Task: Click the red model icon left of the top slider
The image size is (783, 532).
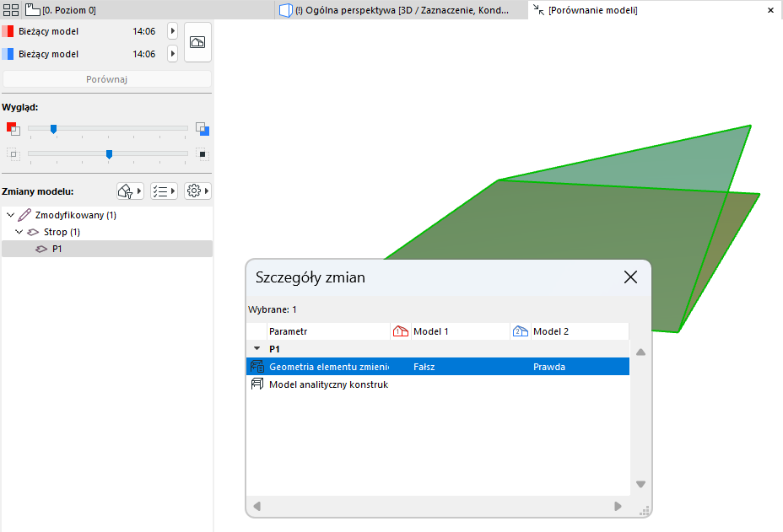Action: tap(13, 129)
